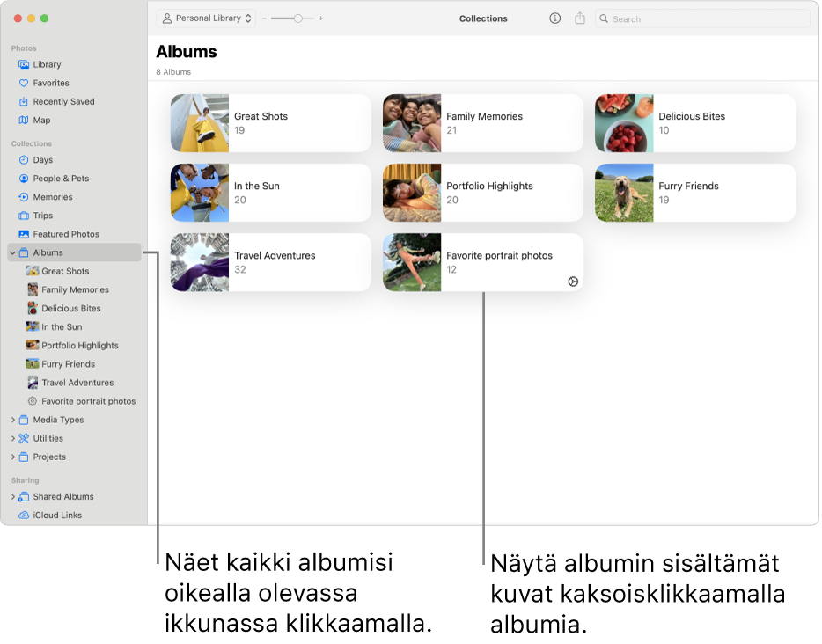Click the search magnifier icon
The height and width of the screenshot is (644, 822).
pos(604,18)
